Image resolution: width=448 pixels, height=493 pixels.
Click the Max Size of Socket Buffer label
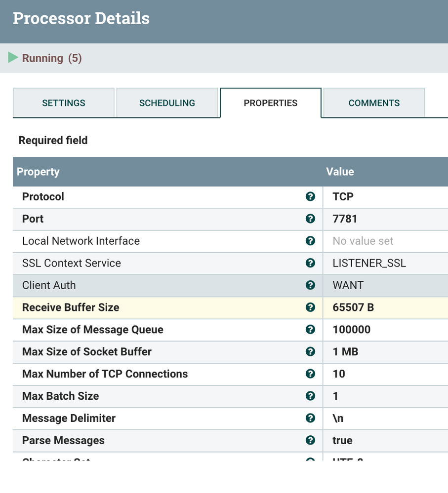(87, 352)
